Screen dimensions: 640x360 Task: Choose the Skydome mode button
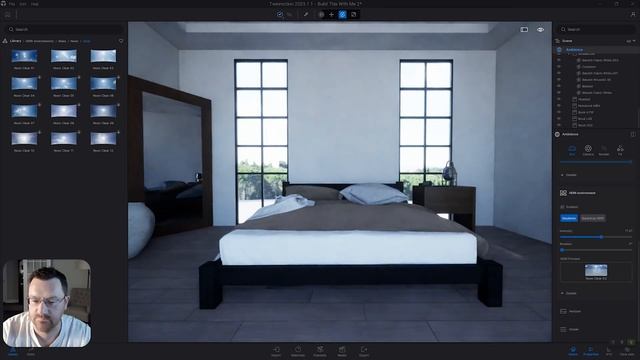click(x=569, y=218)
